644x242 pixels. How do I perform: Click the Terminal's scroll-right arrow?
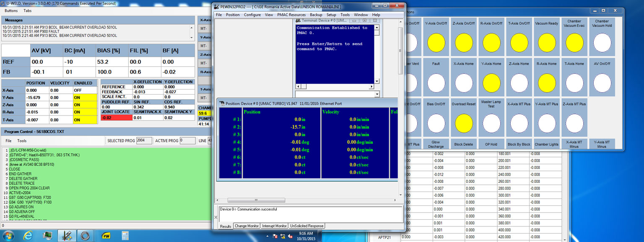(371, 86)
